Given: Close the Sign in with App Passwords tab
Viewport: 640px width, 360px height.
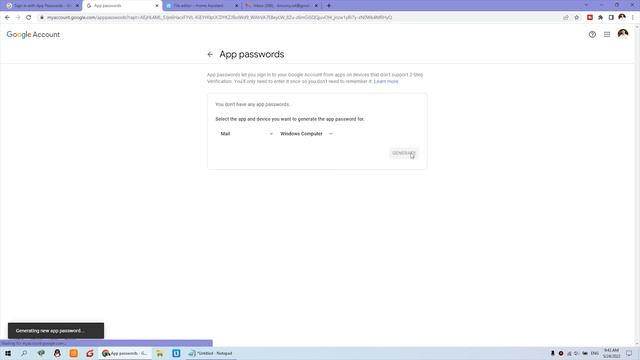Looking at the screenshot, I should (77, 6).
